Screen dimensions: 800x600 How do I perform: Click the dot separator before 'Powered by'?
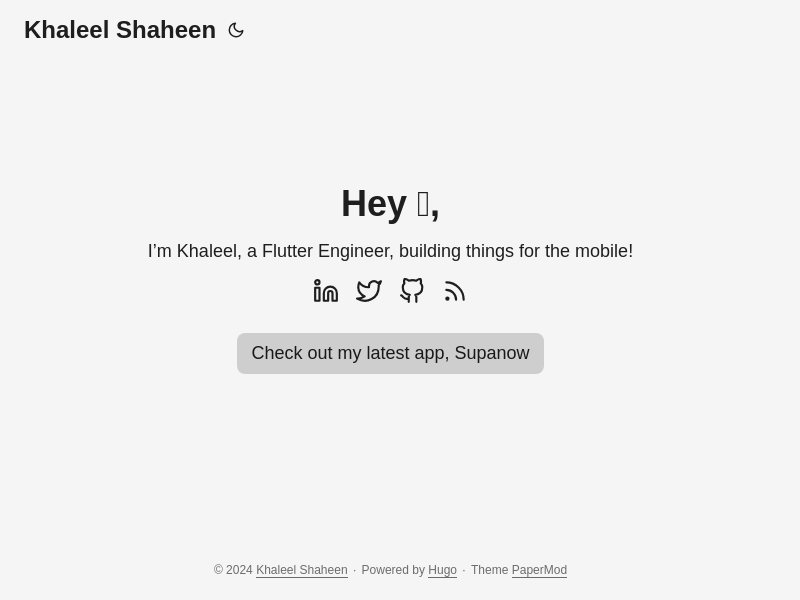click(354, 570)
